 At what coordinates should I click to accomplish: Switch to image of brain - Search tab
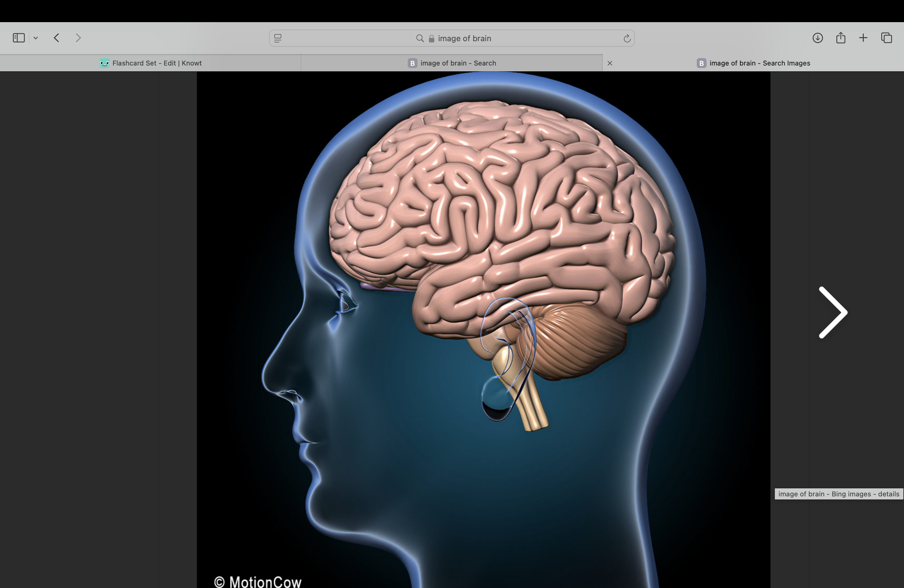pyautogui.click(x=452, y=63)
